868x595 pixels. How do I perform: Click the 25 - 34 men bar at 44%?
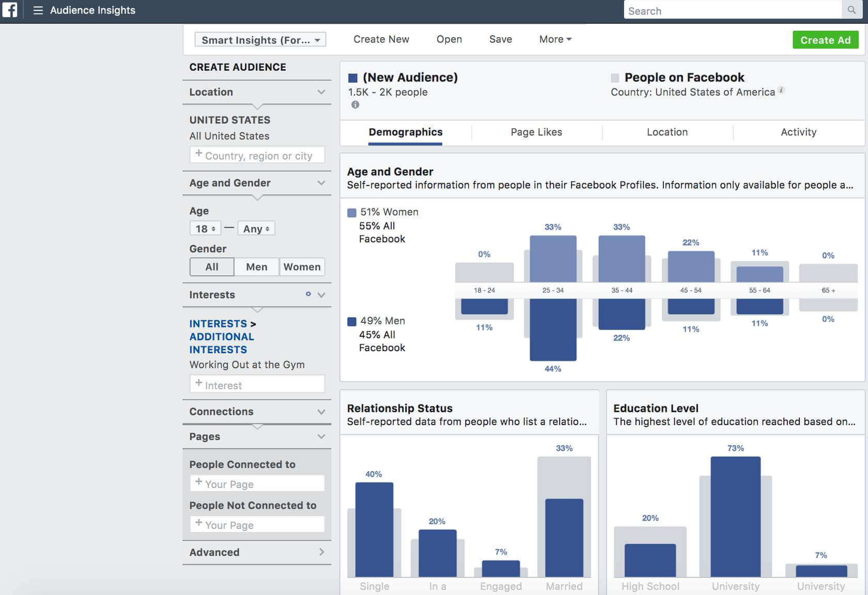point(553,330)
